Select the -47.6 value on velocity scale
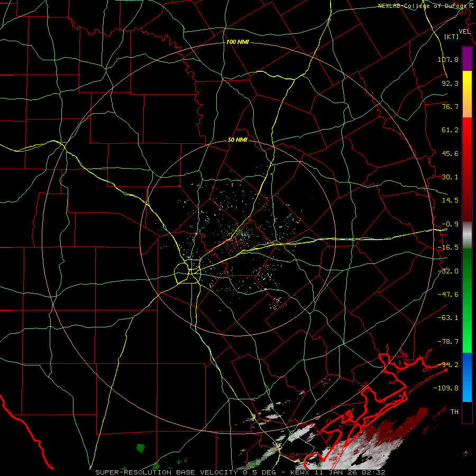The image size is (476, 476). (448, 295)
